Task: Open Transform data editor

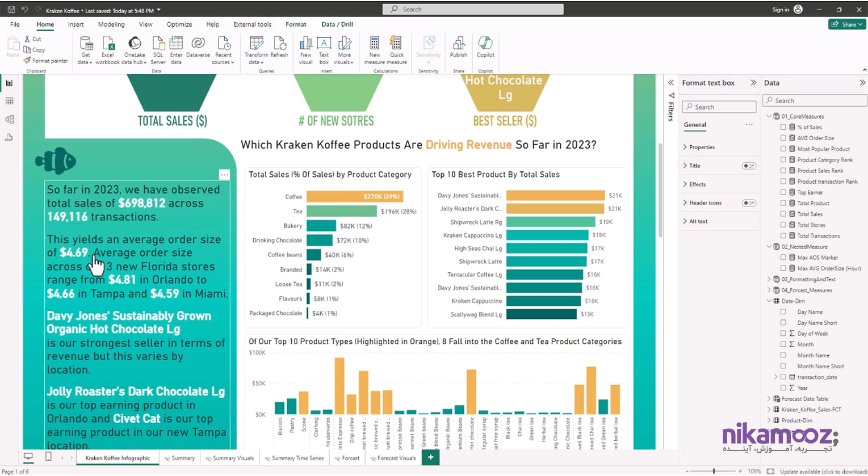Action: click(x=256, y=50)
